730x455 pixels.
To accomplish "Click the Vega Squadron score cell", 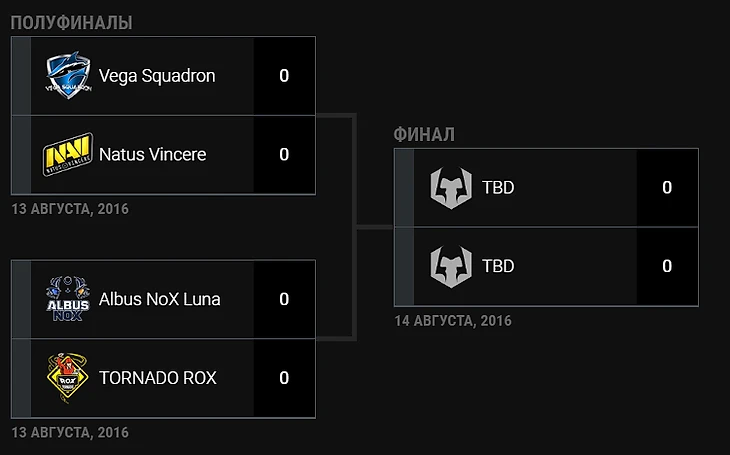I will (x=284, y=76).
